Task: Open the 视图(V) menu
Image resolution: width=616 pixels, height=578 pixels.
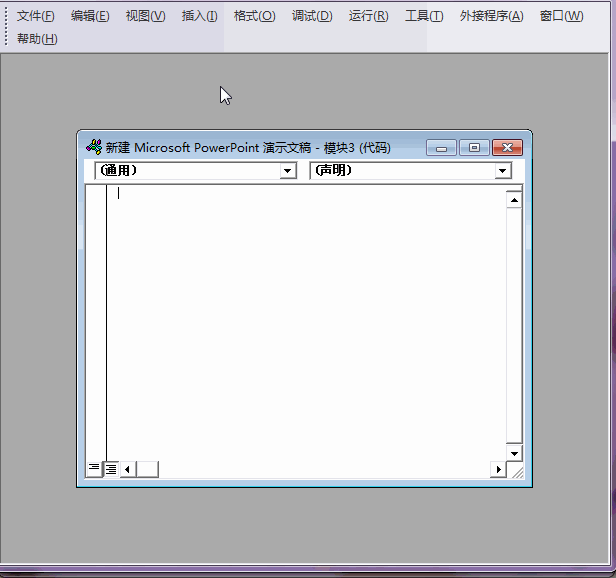Action: pos(145,16)
